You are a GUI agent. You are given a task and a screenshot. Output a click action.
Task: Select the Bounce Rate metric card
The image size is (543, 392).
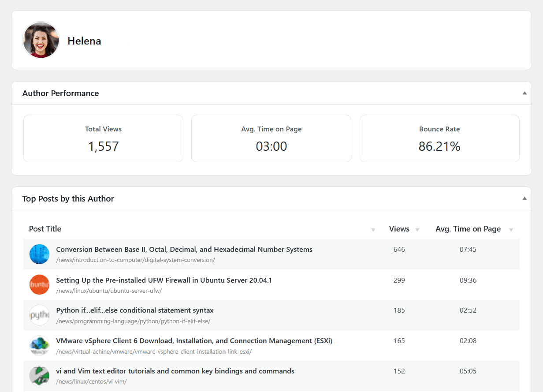(439, 138)
